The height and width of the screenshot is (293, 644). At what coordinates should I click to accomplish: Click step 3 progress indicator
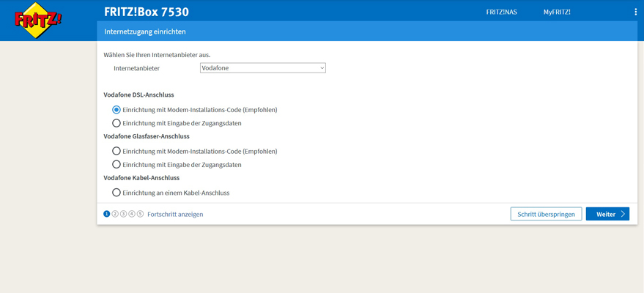coord(123,214)
